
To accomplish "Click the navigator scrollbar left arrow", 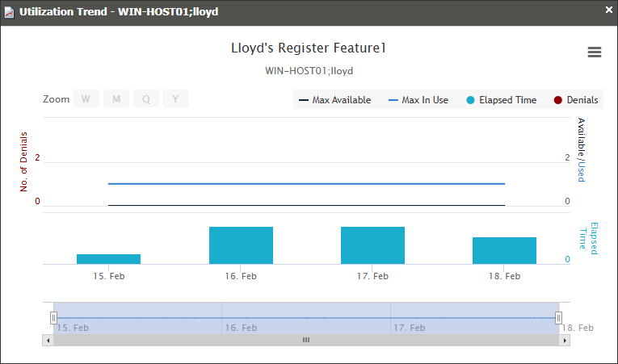I will point(48,341).
